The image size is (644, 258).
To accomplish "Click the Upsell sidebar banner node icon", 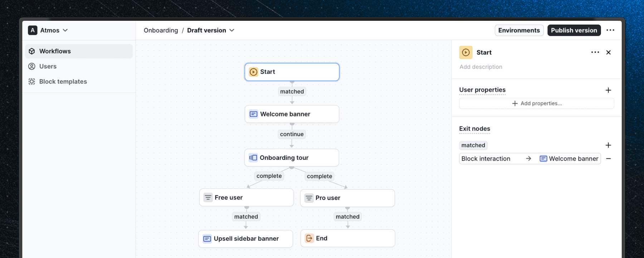I will (x=207, y=239).
